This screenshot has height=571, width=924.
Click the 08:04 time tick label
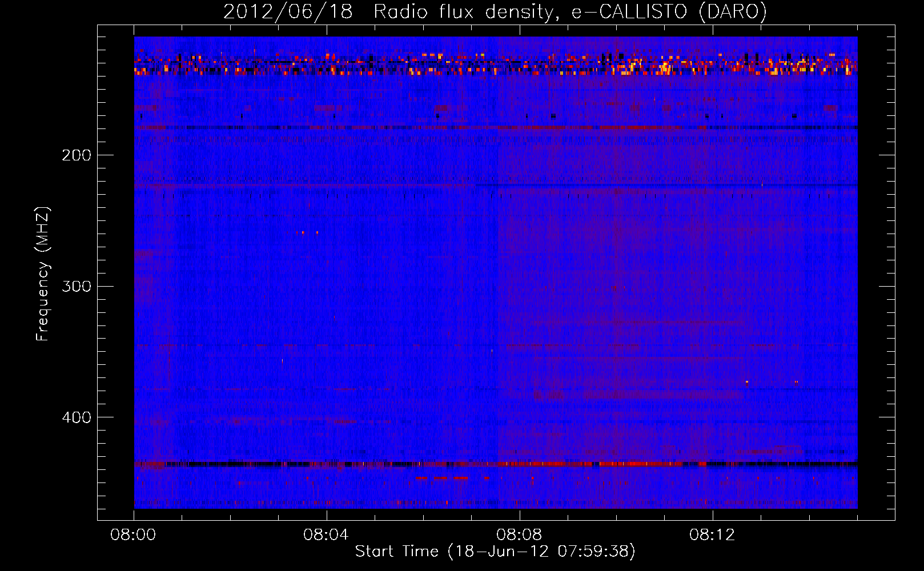[326, 535]
